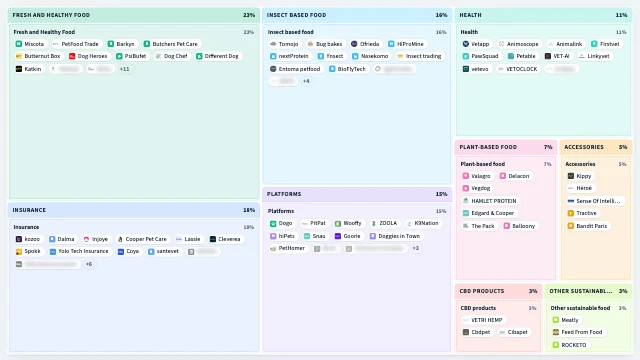The image size is (640, 360).
Task: Expand the +6 more Insurance companies
Action: [89, 264]
